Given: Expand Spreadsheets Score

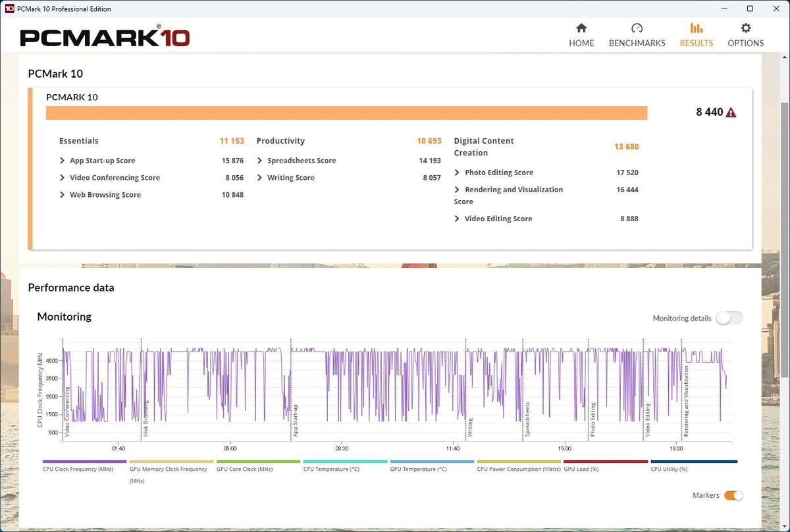Looking at the screenshot, I should click(x=260, y=161).
